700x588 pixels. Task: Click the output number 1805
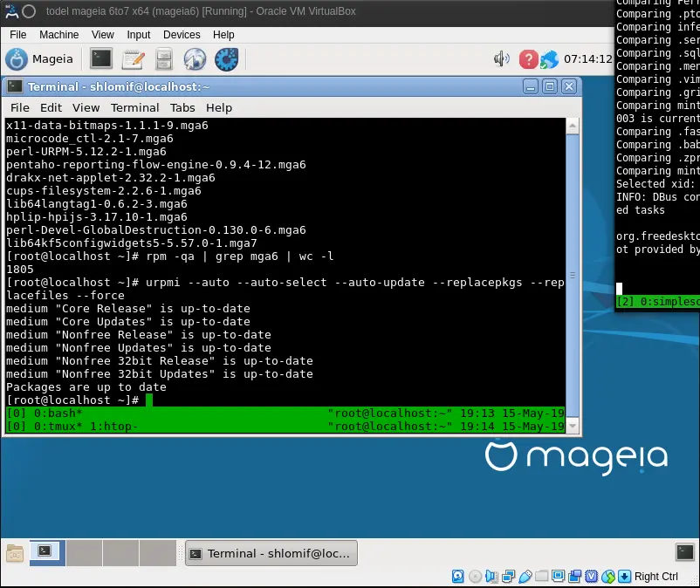[x=20, y=269]
